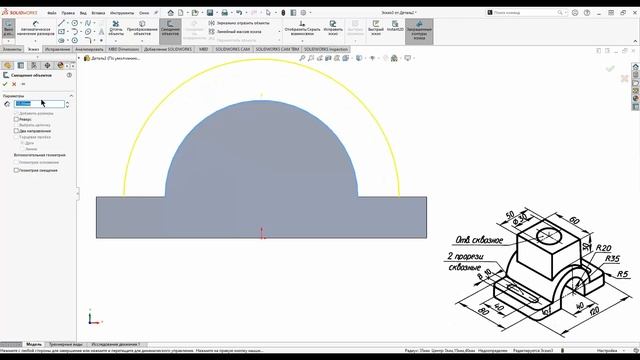This screenshot has height=360, width=640.
Task: Open the FeatureManager design tree tab
Action: pyautogui.click(x=8, y=65)
